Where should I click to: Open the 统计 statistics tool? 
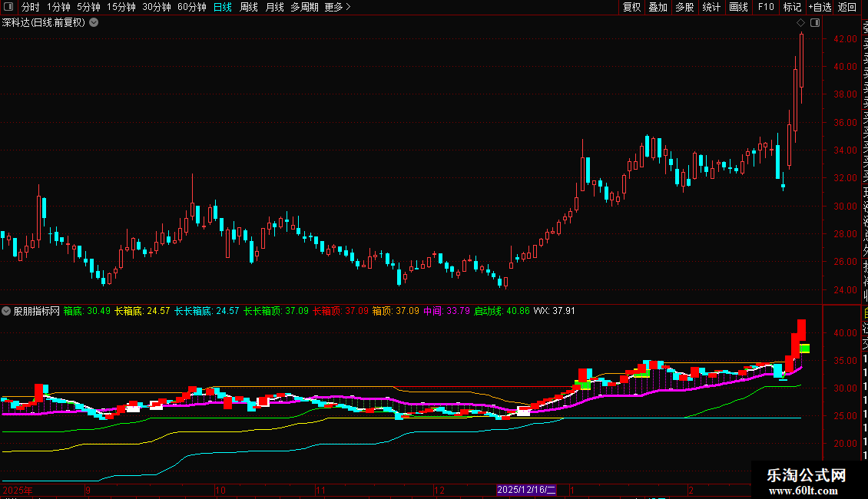pos(711,7)
